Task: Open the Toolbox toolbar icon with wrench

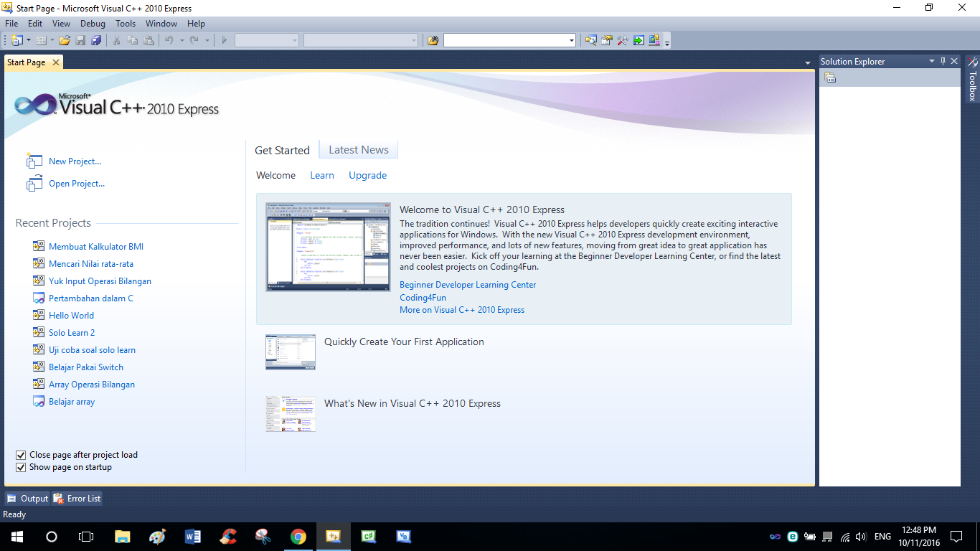Action: [x=623, y=40]
